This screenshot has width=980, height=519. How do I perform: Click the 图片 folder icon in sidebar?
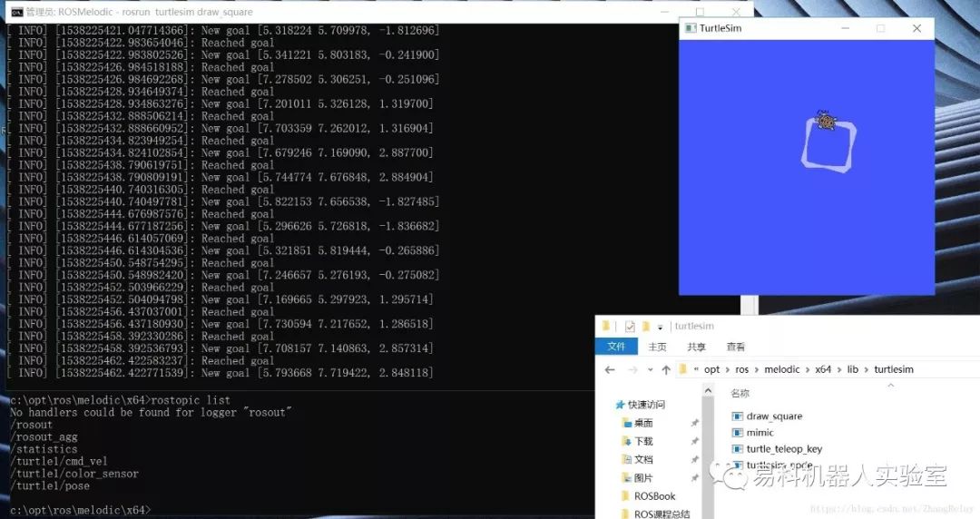pyautogui.click(x=627, y=478)
